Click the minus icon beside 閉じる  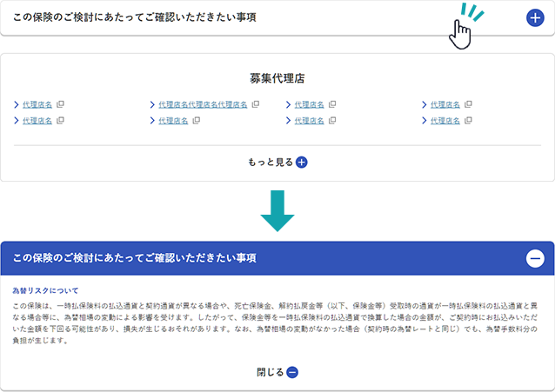(x=292, y=372)
